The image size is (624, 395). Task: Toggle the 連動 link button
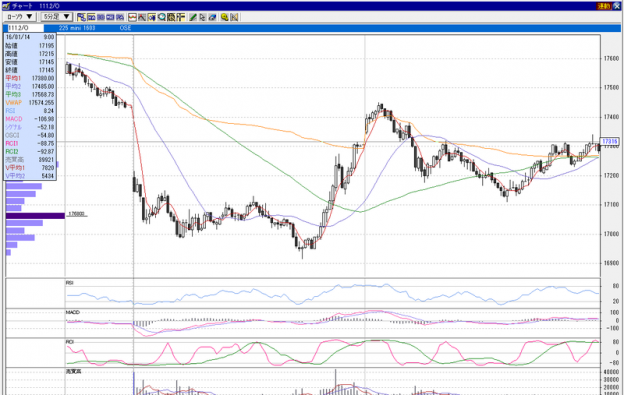[603, 6]
